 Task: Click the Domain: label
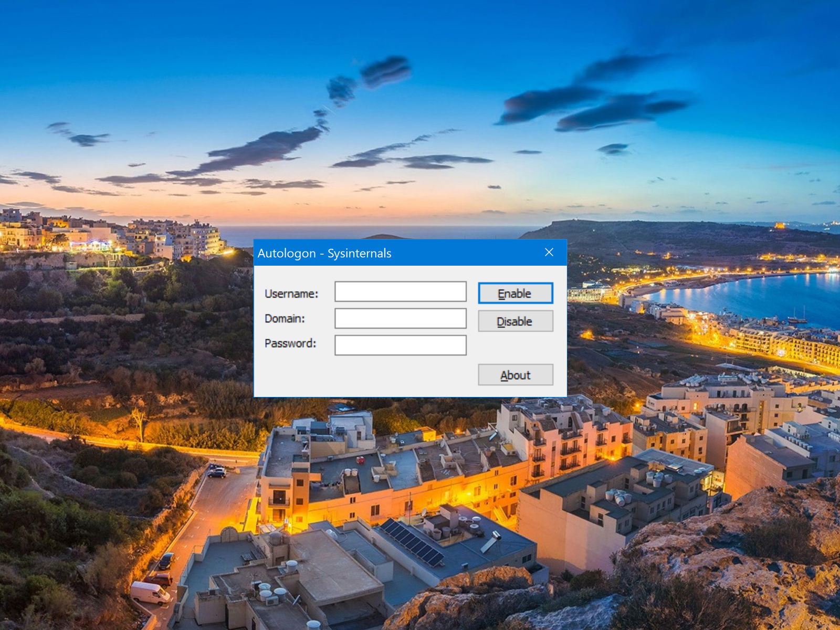(285, 319)
